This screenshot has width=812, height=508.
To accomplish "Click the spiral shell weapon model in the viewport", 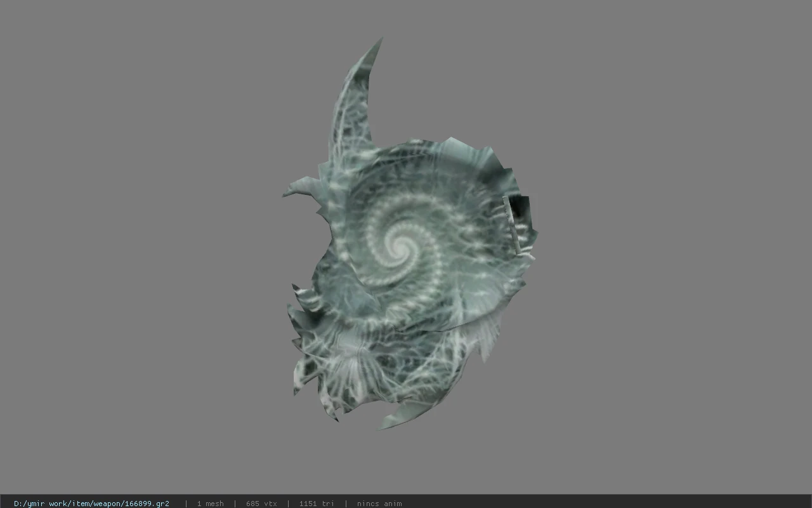I will point(410,234).
